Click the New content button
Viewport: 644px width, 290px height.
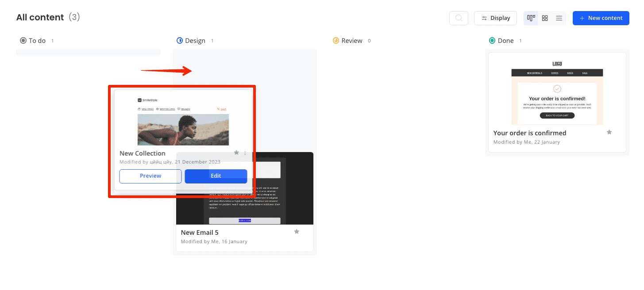tap(601, 18)
